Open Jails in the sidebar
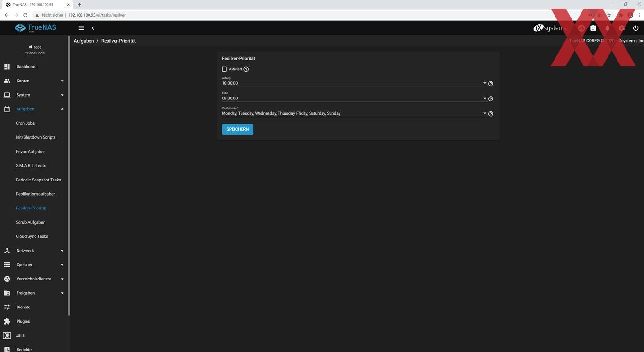Screen dimensions: 644x352 click(35, 335)
